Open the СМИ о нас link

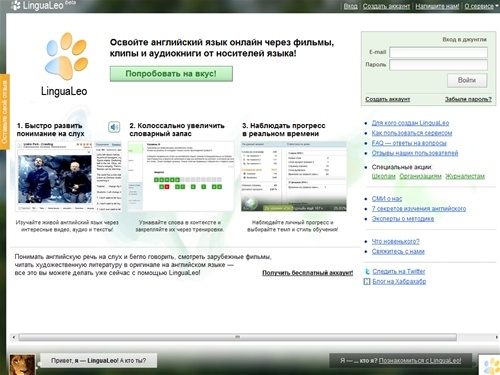387,199
